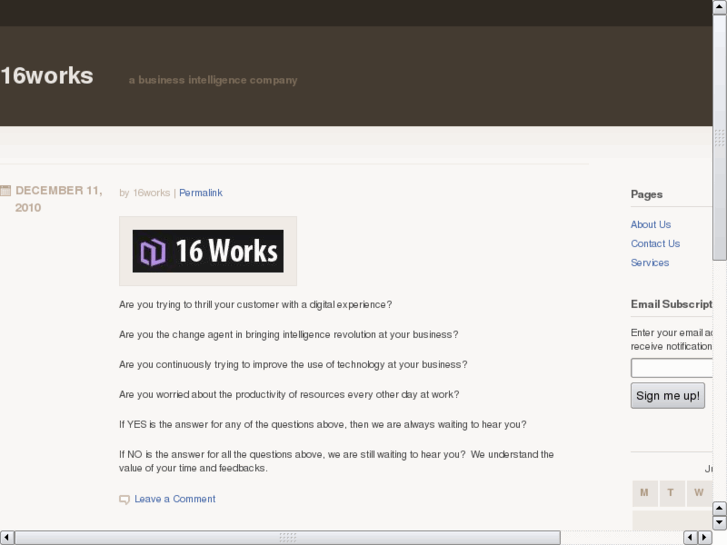Click the line 'If YES is the answer'
This screenshot has height=545, width=727.
pyautogui.click(x=323, y=424)
